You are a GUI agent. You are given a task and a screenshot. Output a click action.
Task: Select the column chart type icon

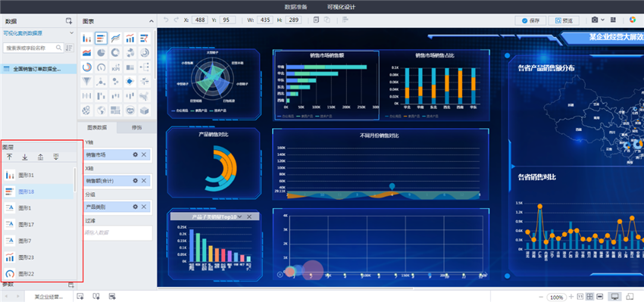click(86, 39)
